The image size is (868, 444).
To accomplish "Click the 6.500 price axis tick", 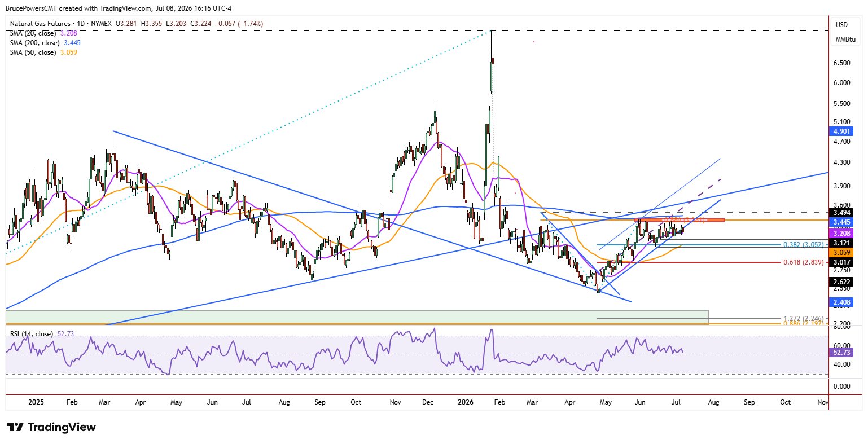I will [x=842, y=63].
